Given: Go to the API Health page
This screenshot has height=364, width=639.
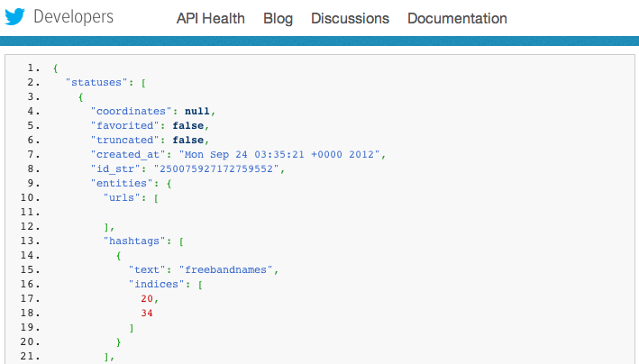Looking at the screenshot, I should click(x=210, y=18).
